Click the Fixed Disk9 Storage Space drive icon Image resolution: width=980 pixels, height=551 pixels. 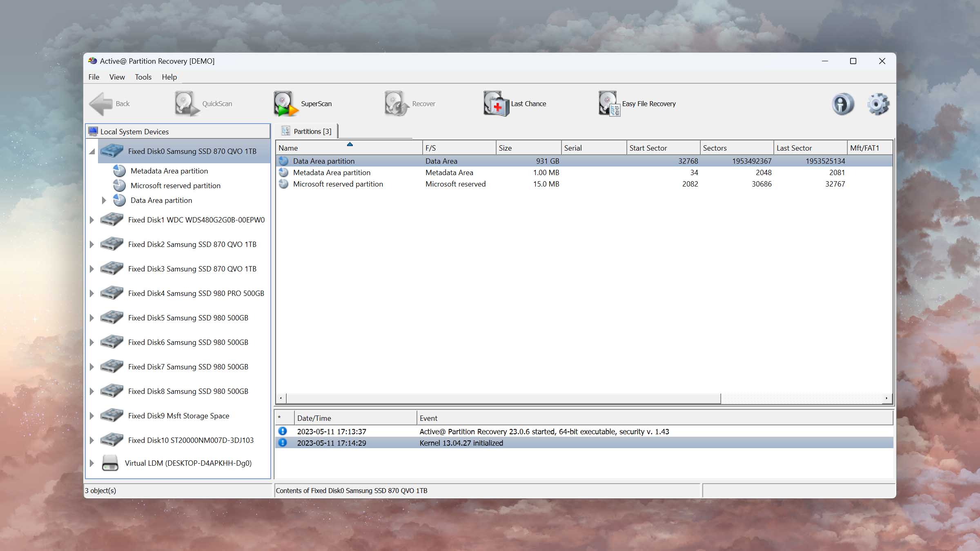click(x=112, y=415)
